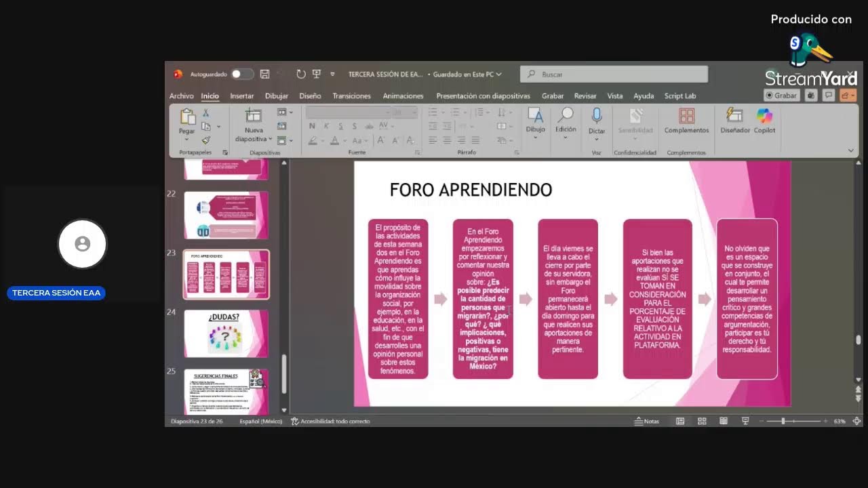Click the Redo arrow icon
868x488 pixels.
point(301,74)
